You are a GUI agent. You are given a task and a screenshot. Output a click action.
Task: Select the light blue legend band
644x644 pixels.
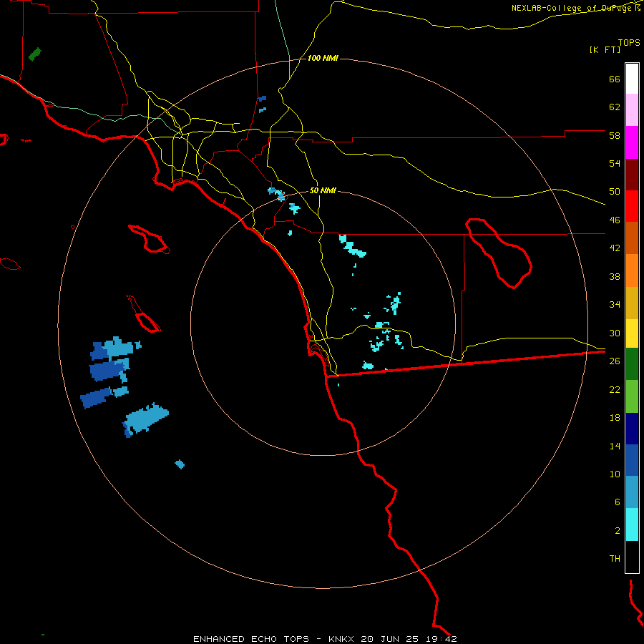632,492
